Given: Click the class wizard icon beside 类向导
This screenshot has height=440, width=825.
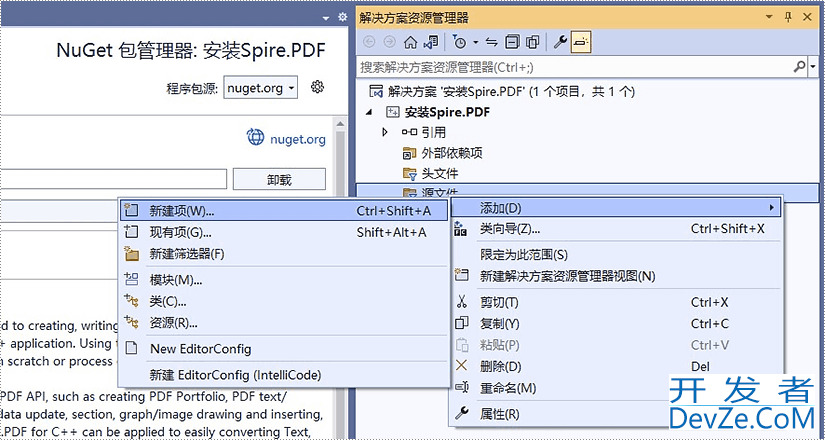Looking at the screenshot, I should tap(460, 229).
